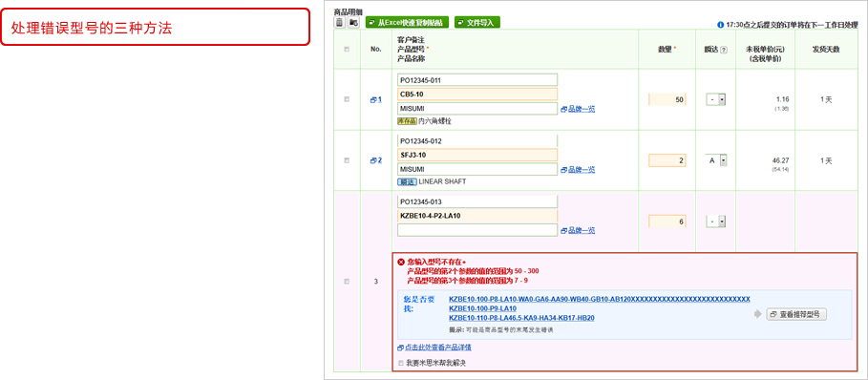Tick the checkbox for row PO12345-012
Image resolution: width=868 pixels, height=380 pixels.
[x=347, y=160]
